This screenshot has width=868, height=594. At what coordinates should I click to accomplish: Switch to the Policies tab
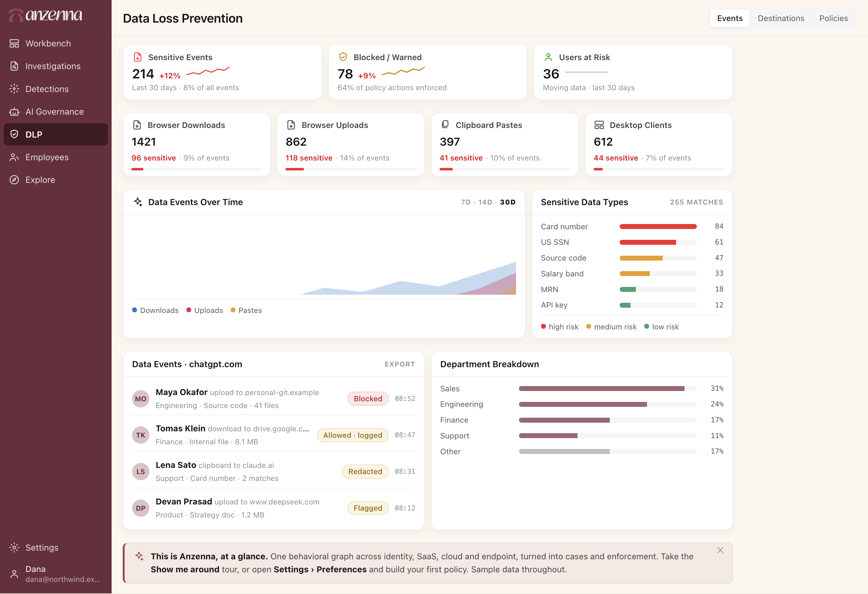click(833, 18)
